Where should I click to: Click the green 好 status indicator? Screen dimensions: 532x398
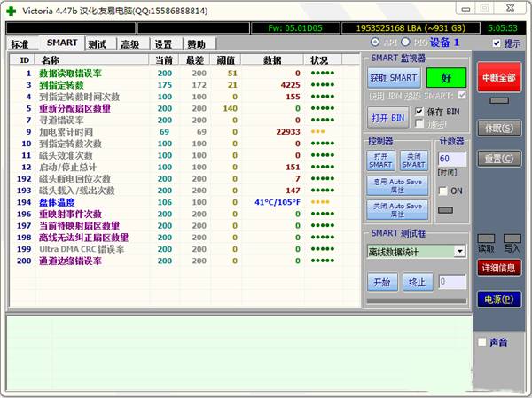pyautogui.click(x=445, y=78)
